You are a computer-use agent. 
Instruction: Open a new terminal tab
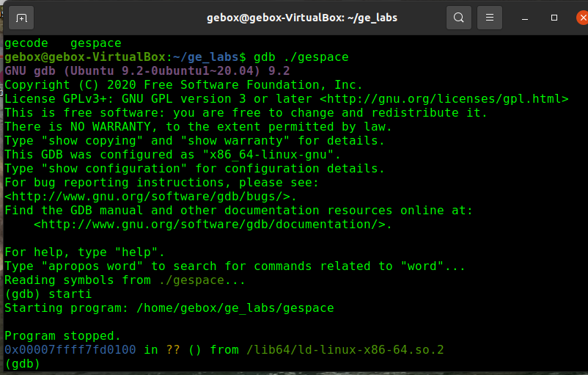(21, 17)
